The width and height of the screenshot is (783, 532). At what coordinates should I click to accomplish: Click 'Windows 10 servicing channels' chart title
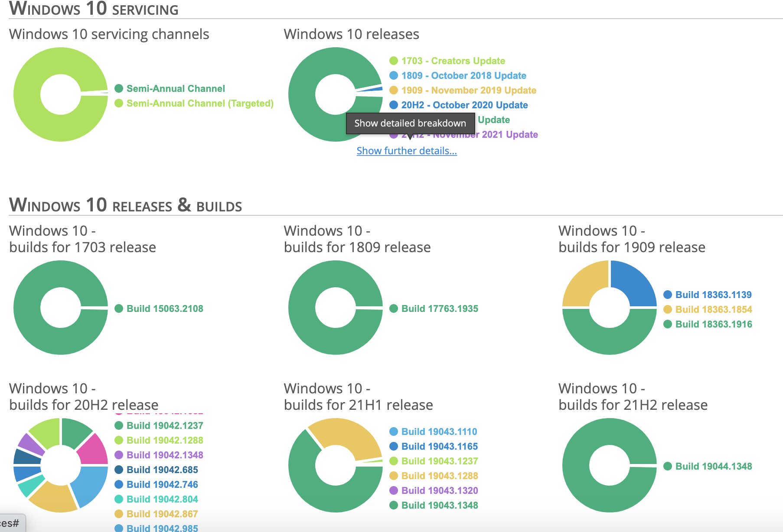pyautogui.click(x=109, y=34)
